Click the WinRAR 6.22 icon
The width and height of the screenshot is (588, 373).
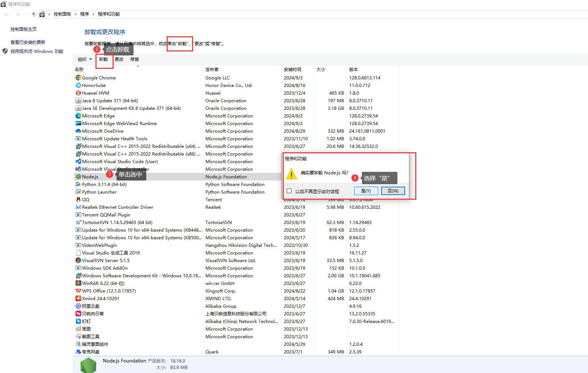(78, 283)
